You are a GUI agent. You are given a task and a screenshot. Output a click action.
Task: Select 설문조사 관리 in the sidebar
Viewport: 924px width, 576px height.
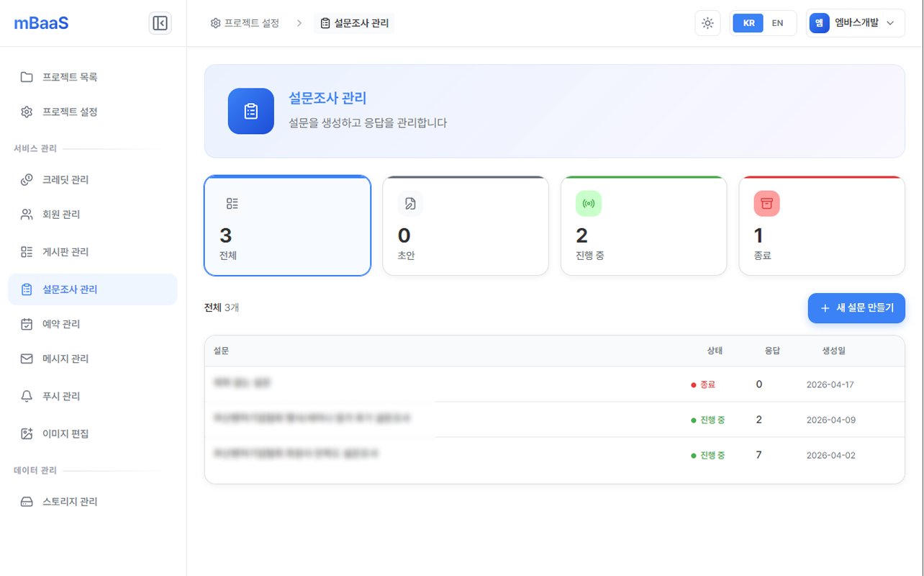pyautogui.click(x=93, y=289)
